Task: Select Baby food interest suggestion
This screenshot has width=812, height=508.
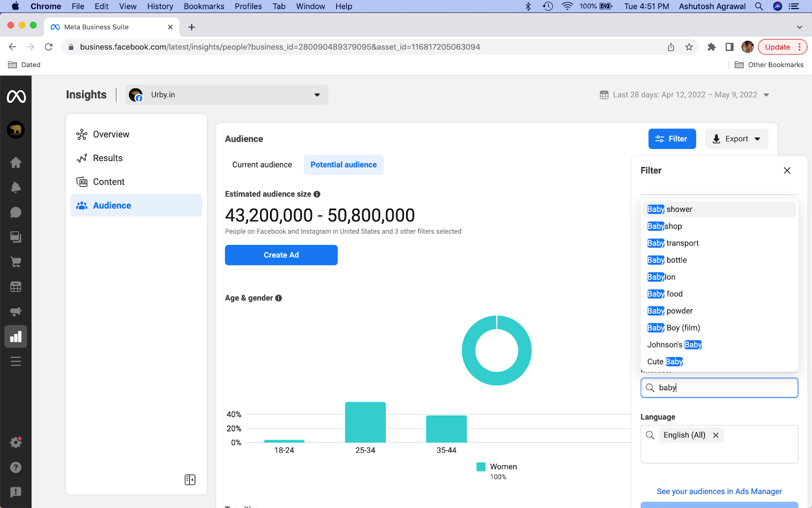Action: tap(665, 294)
